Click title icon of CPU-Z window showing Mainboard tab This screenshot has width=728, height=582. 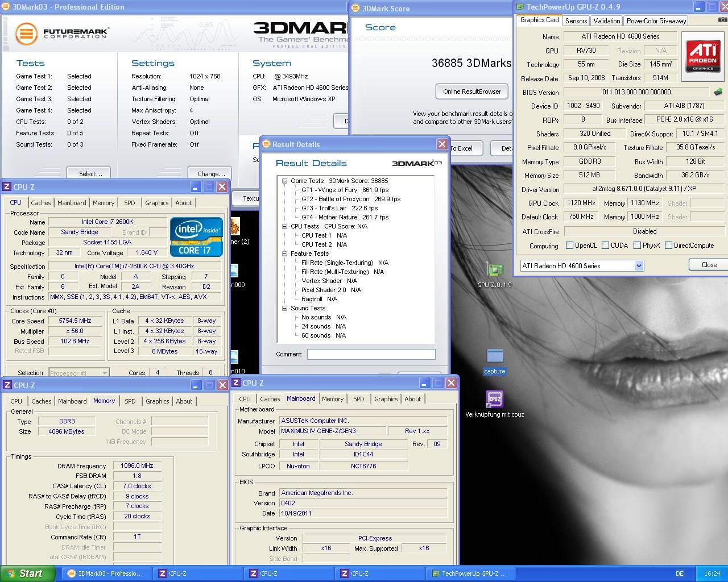pos(237,383)
